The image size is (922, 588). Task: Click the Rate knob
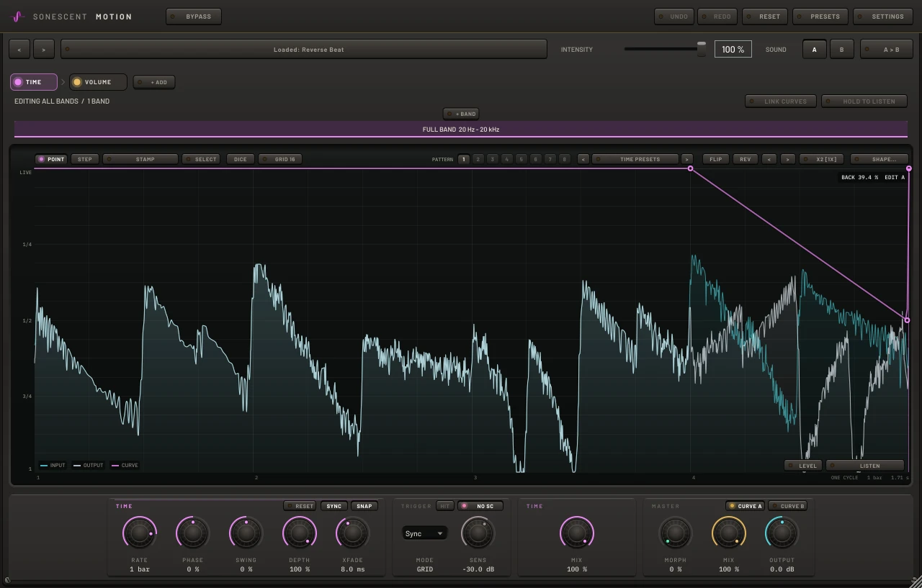tap(139, 533)
